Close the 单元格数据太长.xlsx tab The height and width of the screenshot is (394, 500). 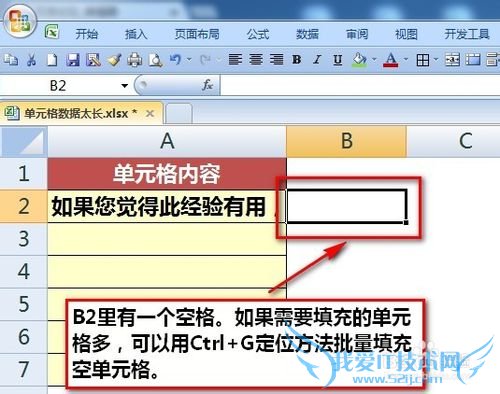pos(150,114)
